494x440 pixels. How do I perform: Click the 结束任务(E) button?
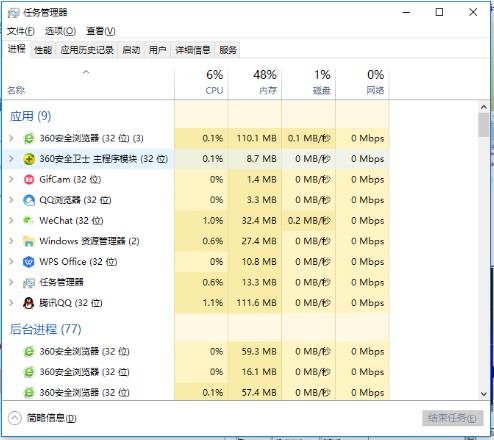click(x=453, y=418)
